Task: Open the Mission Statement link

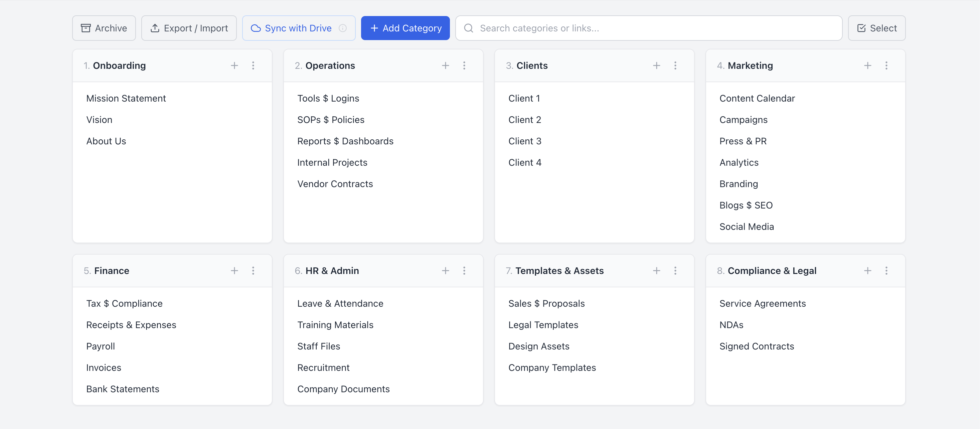Action: [x=126, y=98]
